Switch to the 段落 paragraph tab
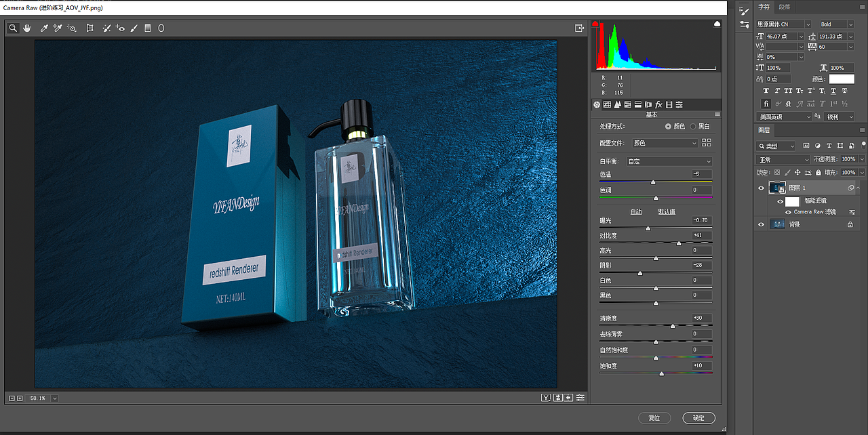 [785, 7]
